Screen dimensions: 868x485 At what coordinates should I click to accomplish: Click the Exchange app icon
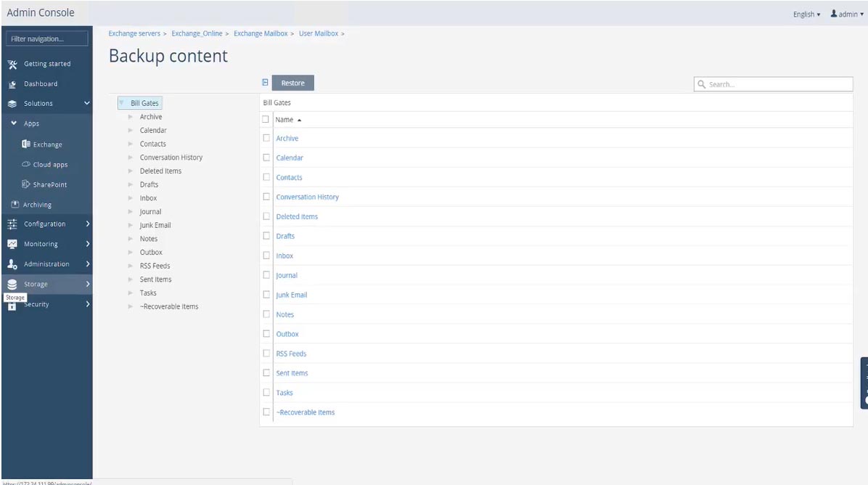(26, 144)
